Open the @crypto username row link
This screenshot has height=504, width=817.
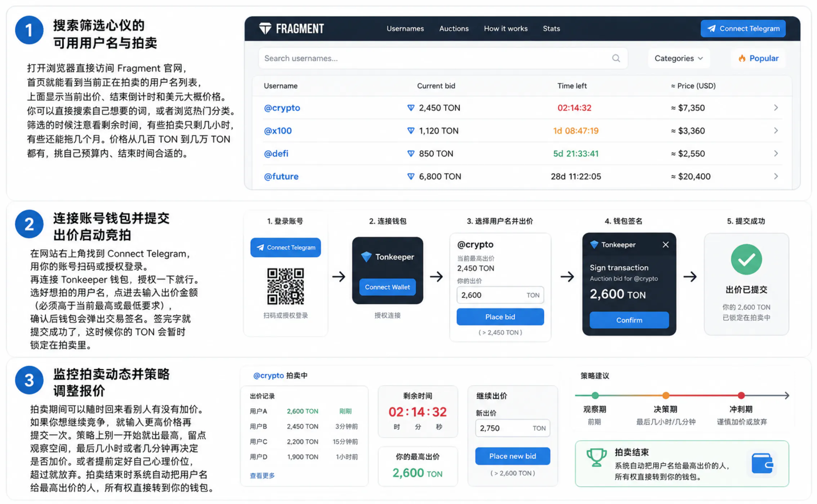[282, 108]
